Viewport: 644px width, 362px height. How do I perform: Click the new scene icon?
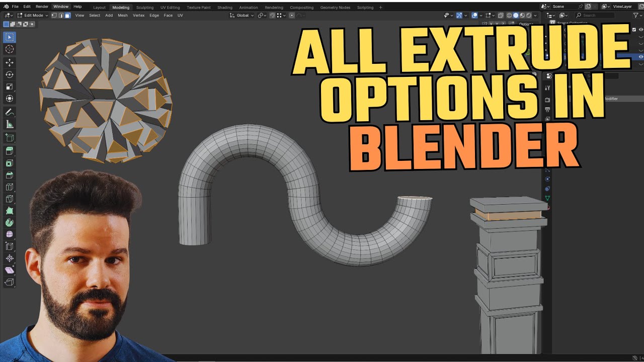tap(588, 7)
